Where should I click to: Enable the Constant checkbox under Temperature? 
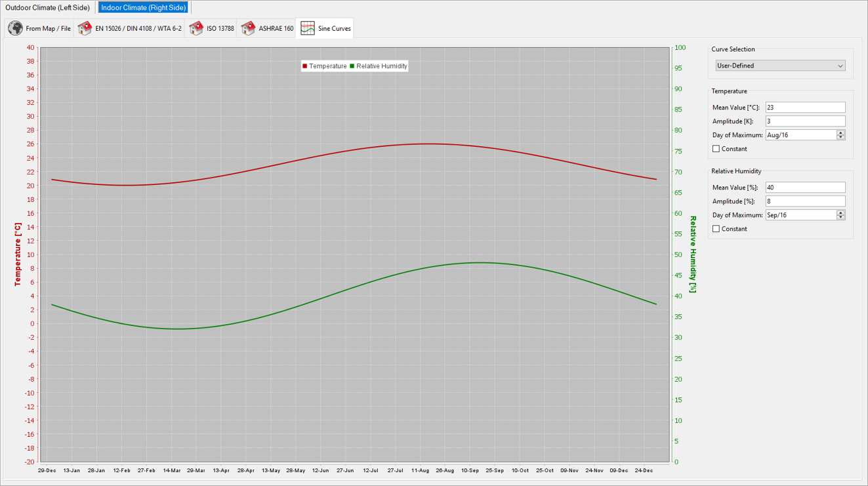pyautogui.click(x=716, y=149)
